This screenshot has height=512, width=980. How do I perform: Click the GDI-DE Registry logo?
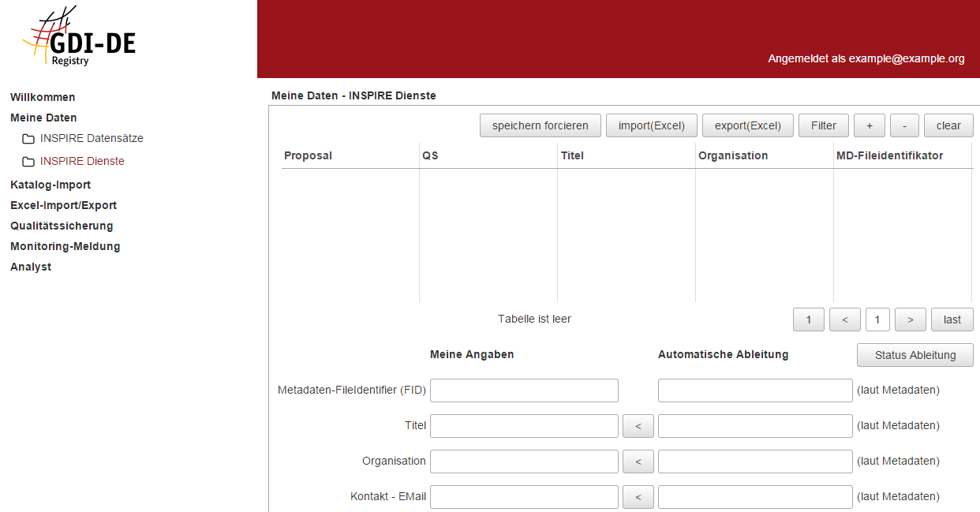(79, 39)
